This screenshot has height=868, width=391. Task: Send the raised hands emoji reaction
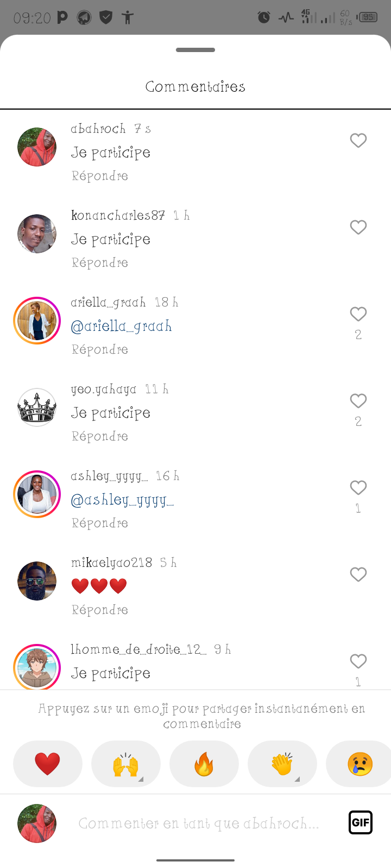coord(126,764)
